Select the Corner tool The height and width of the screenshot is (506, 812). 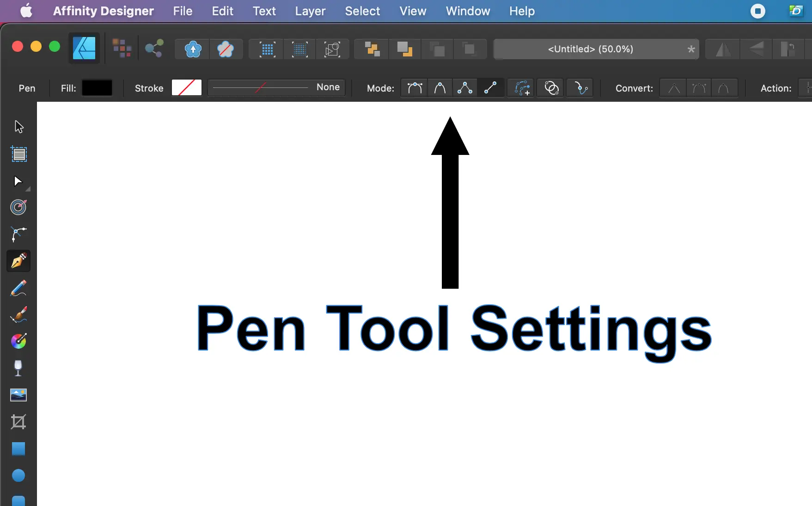[x=18, y=234]
